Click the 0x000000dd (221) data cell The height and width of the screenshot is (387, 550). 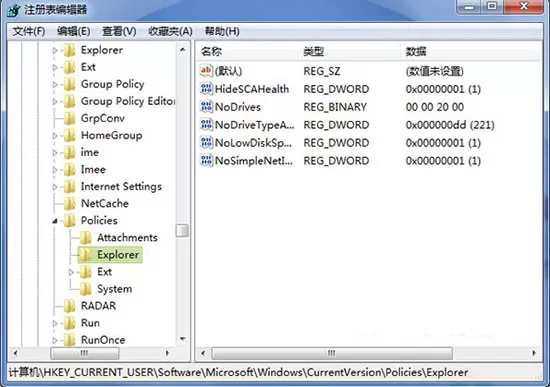450,125
